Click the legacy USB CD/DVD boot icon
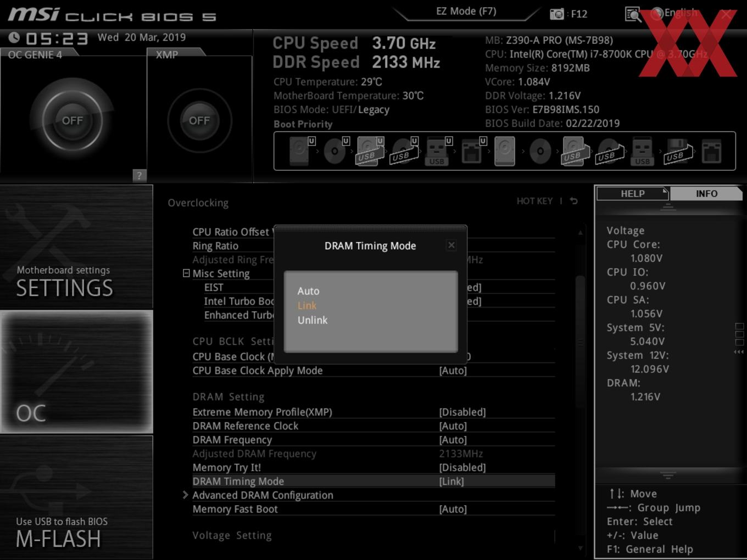 [x=610, y=151]
